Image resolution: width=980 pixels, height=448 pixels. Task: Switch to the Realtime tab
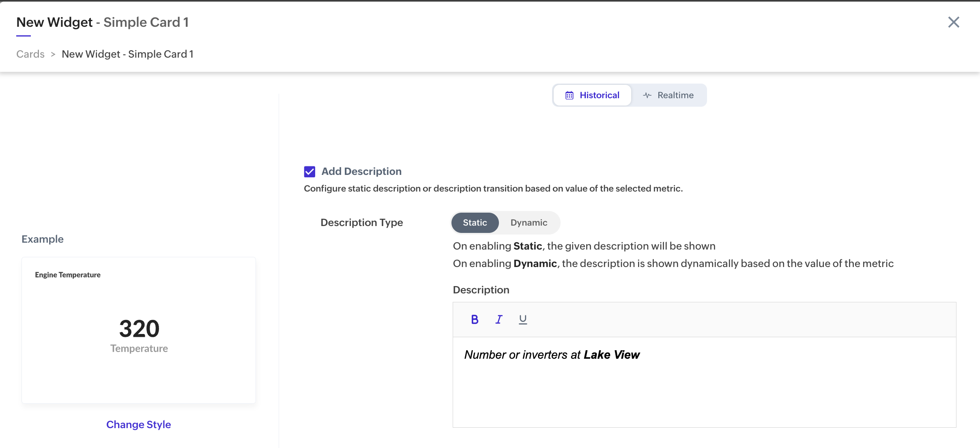pos(668,95)
